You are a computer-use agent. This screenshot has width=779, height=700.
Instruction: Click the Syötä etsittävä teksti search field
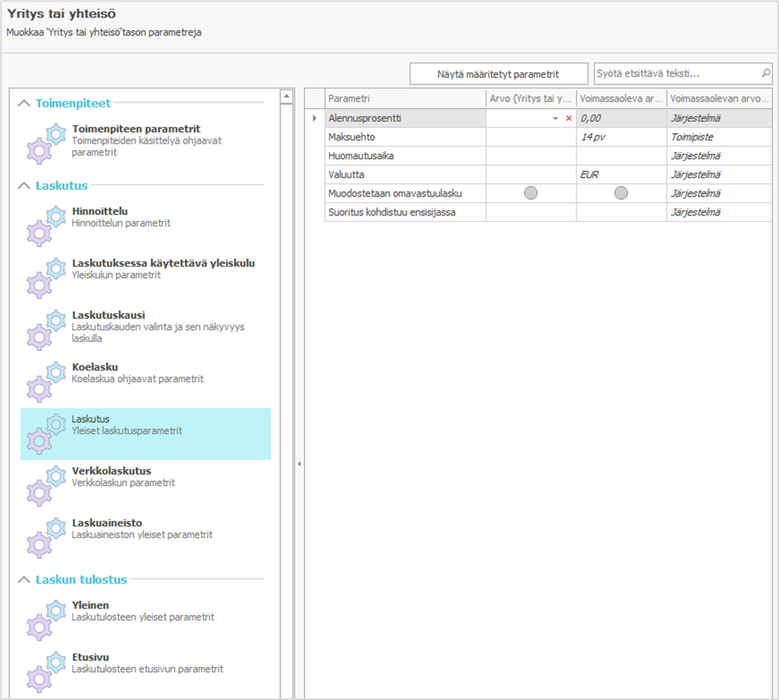[x=675, y=73]
